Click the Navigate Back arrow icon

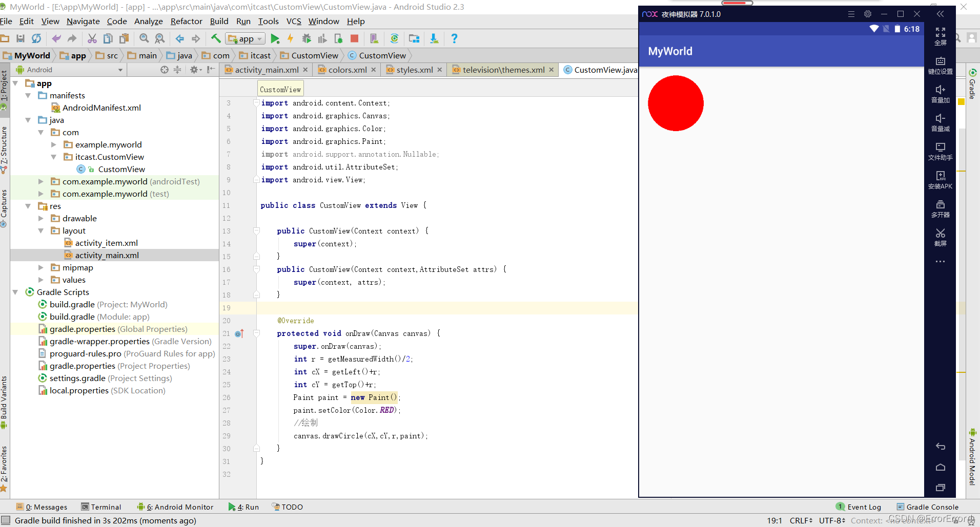pos(179,38)
